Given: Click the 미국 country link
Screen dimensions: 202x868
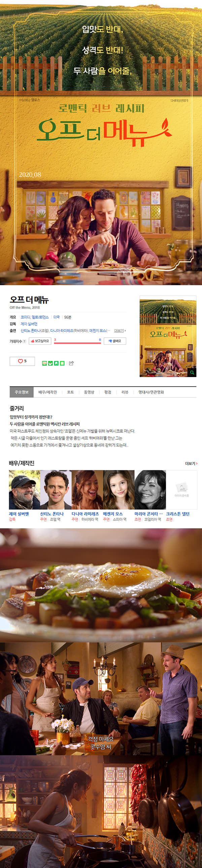Looking at the screenshot, I should pos(57,317).
